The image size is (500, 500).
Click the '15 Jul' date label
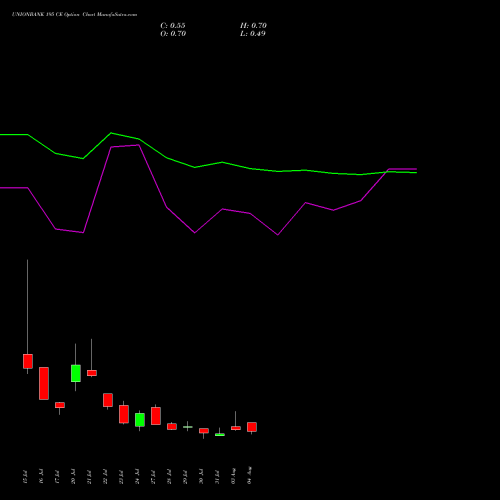[25, 477]
